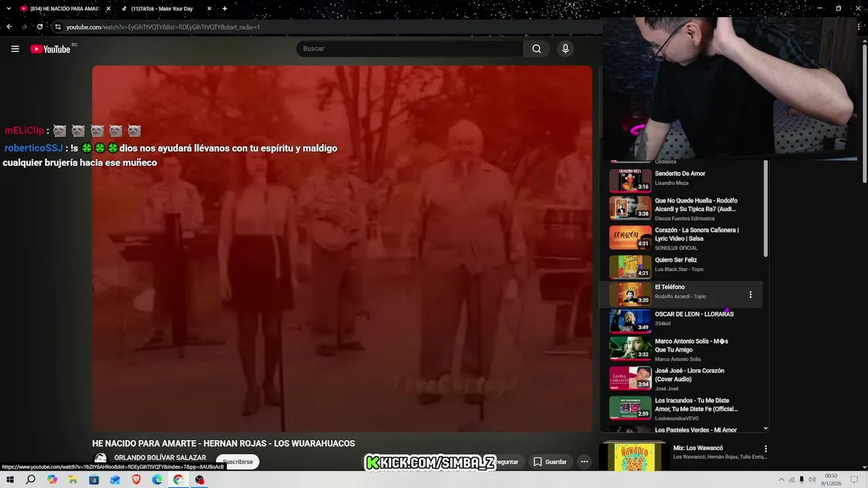
Task: Go to YouTube home via logo
Action: click(51, 49)
